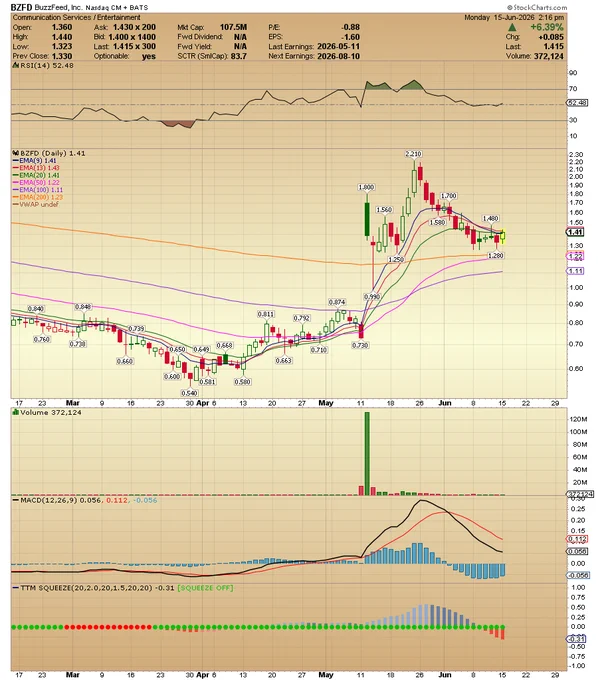Click the -0.056 MACD histogram tag
The width and height of the screenshot is (598, 680).
pos(578,575)
